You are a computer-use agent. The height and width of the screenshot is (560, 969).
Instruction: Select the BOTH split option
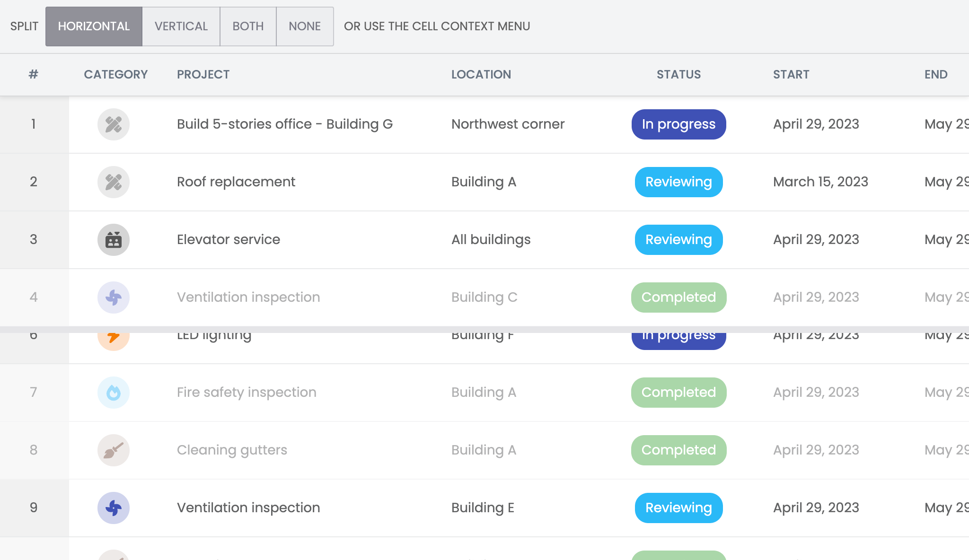248,26
